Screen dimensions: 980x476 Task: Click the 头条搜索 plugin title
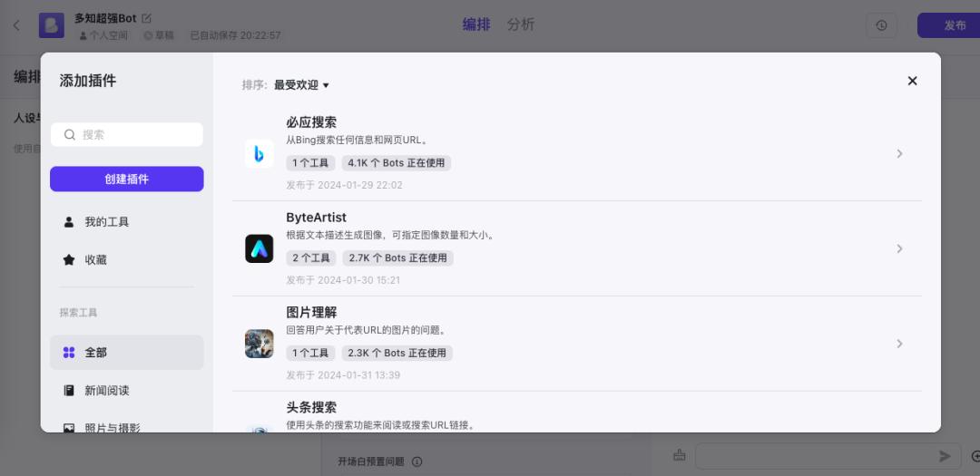(x=311, y=407)
